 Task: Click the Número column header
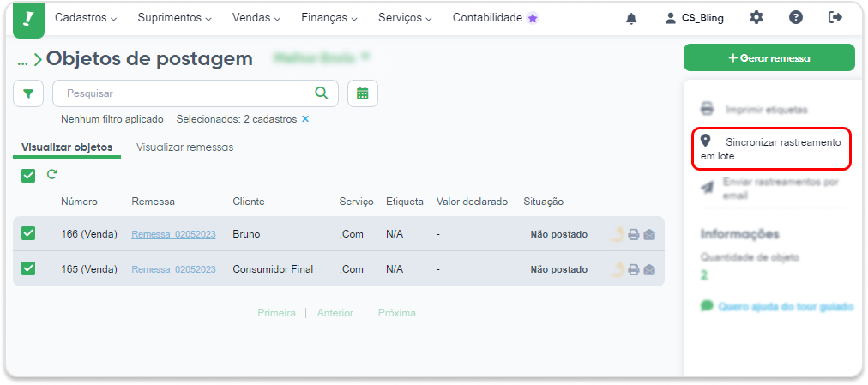tap(79, 202)
